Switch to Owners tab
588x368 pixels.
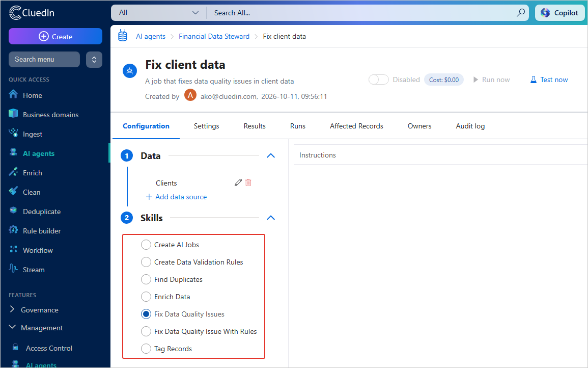[x=419, y=126]
